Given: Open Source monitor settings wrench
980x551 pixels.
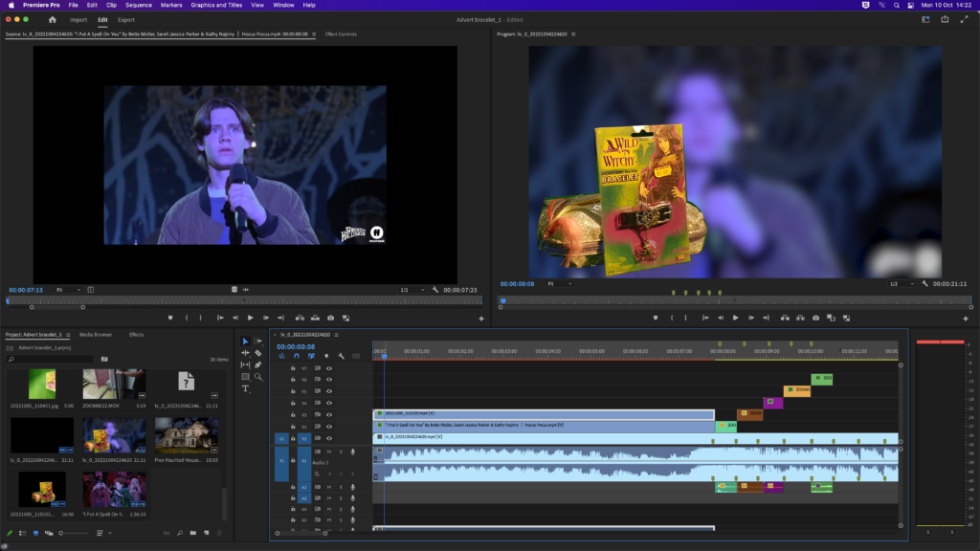Looking at the screenshot, I should pos(435,290).
